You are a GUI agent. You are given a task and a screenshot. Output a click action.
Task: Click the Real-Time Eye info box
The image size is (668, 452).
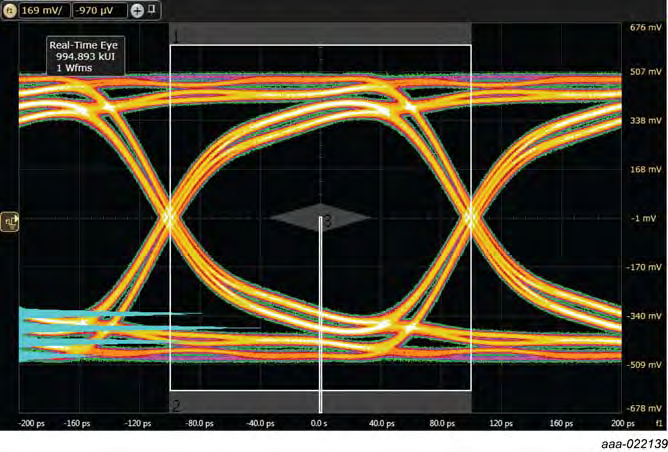pos(90,57)
